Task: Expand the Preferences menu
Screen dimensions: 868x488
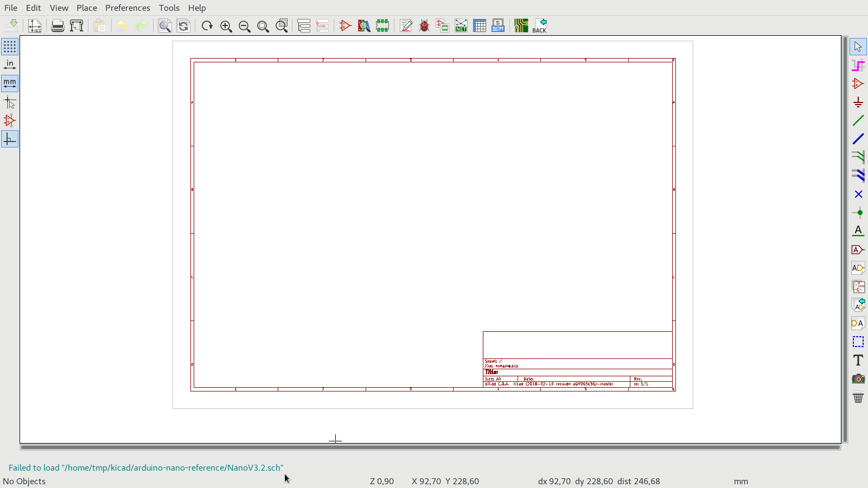Action: click(127, 8)
